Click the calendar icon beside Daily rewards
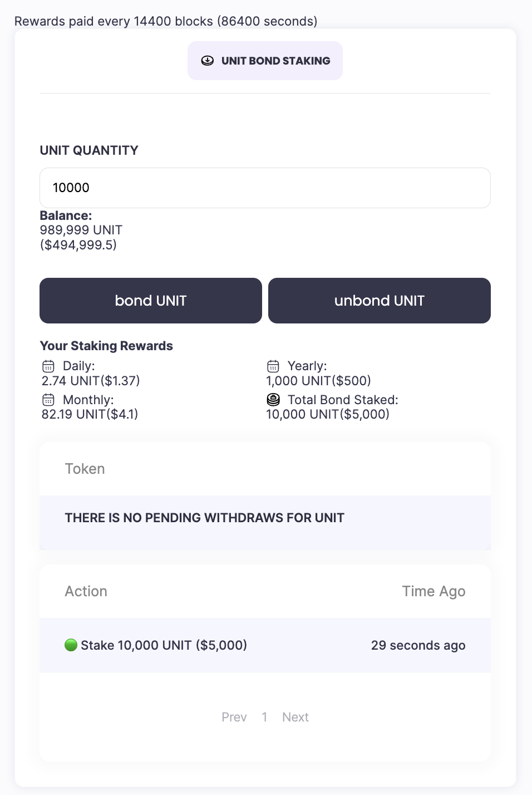This screenshot has width=532, height=795. pyautogui.click(x=48, y=366)
